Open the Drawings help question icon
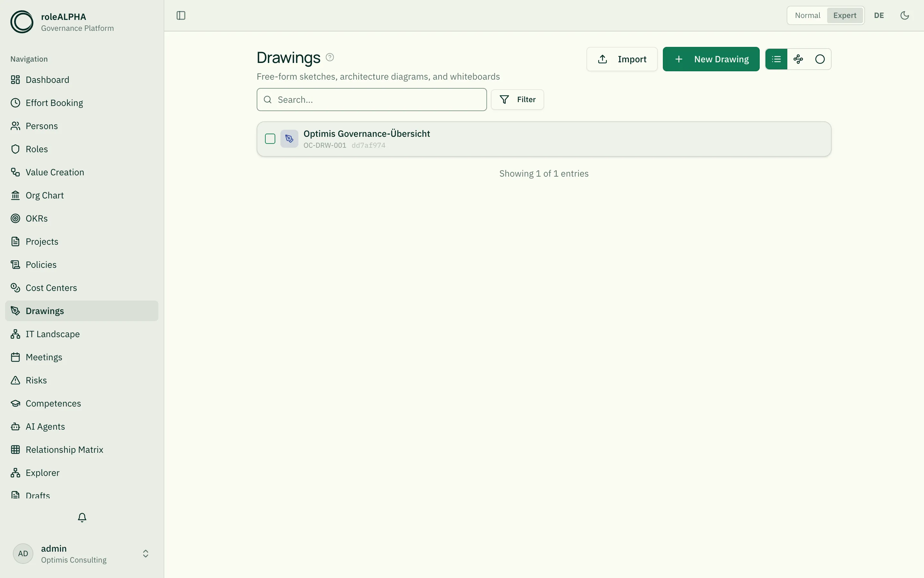 [x=330, y=57]
